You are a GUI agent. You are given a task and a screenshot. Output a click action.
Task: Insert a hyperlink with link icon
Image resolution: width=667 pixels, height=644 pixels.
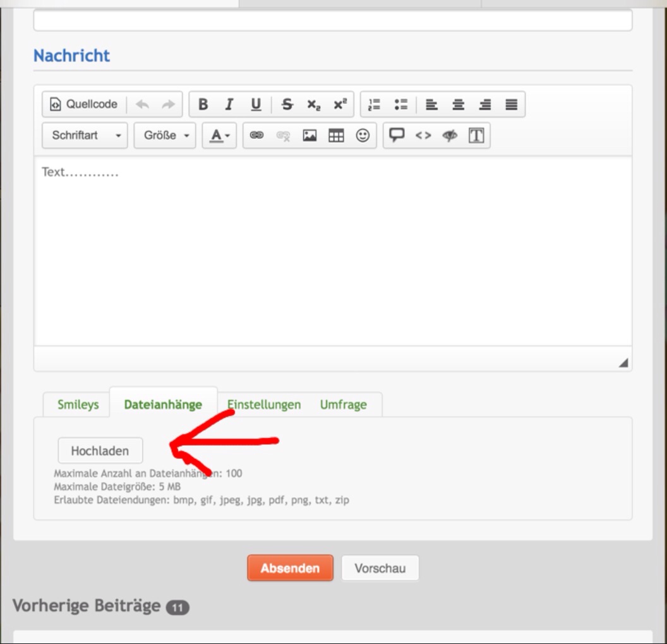256,136
